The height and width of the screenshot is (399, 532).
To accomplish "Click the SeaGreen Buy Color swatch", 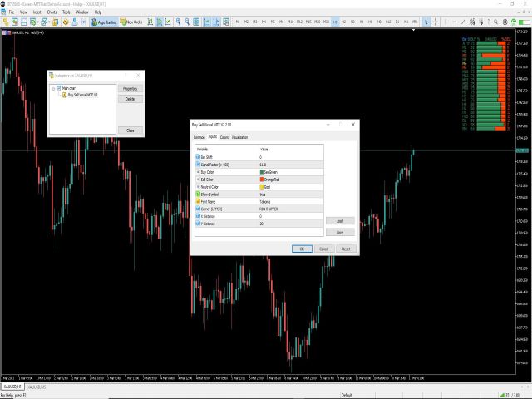I will click(x=262, y=172).
